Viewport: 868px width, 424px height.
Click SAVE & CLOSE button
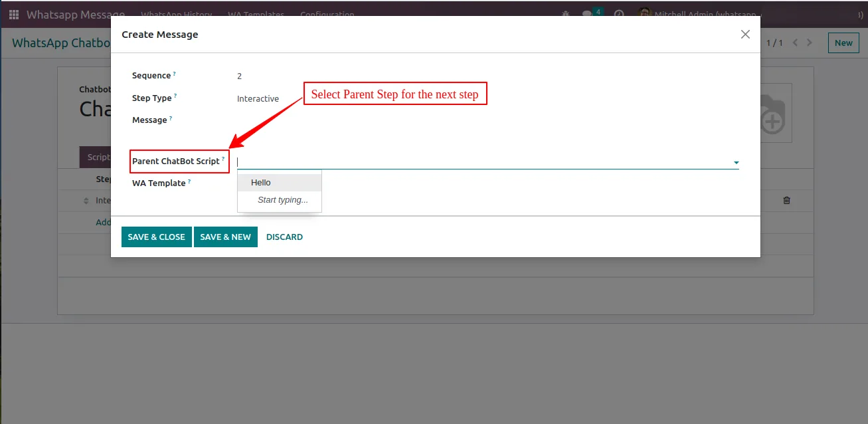(x=157, y=237)
